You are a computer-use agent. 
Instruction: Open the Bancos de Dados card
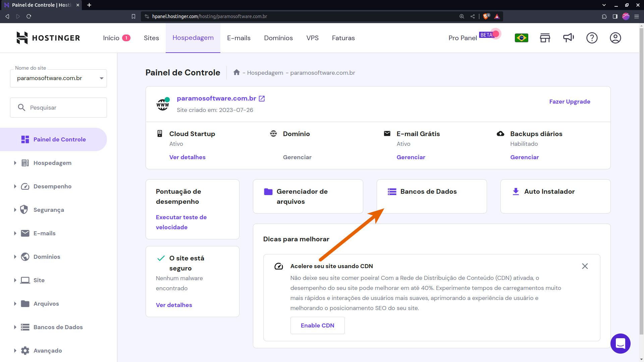point(432,196)
